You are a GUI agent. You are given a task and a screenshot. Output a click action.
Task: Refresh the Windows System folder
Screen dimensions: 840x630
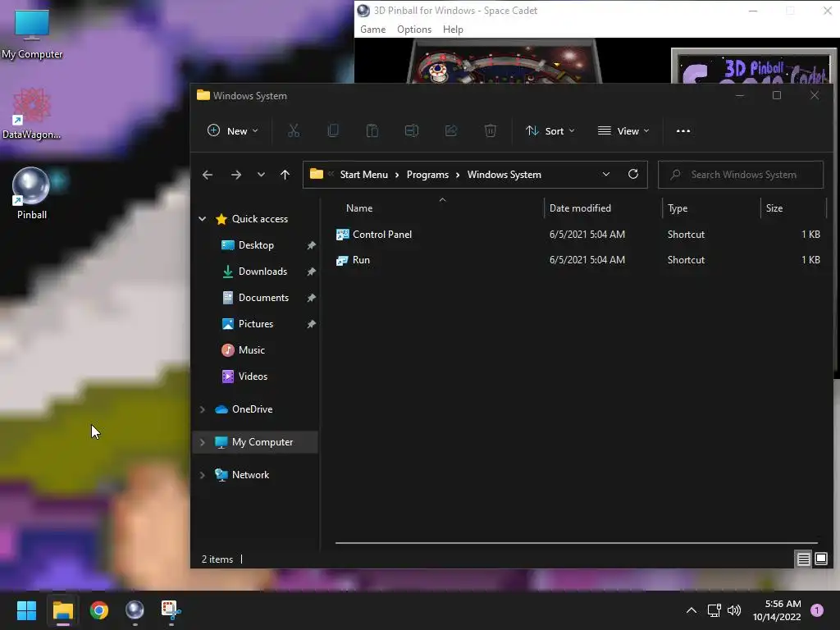pyautogui.click(x=632, y=174)
